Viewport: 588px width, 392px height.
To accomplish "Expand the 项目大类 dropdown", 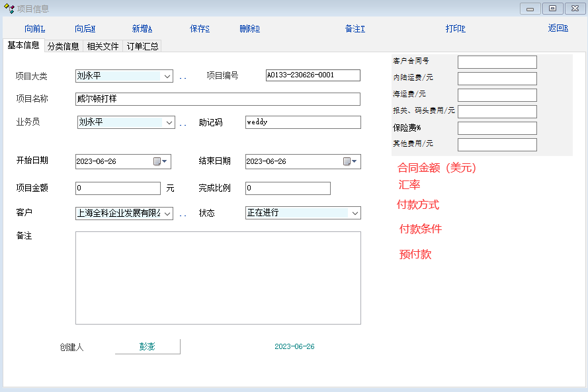I will [x=167, y=76].
